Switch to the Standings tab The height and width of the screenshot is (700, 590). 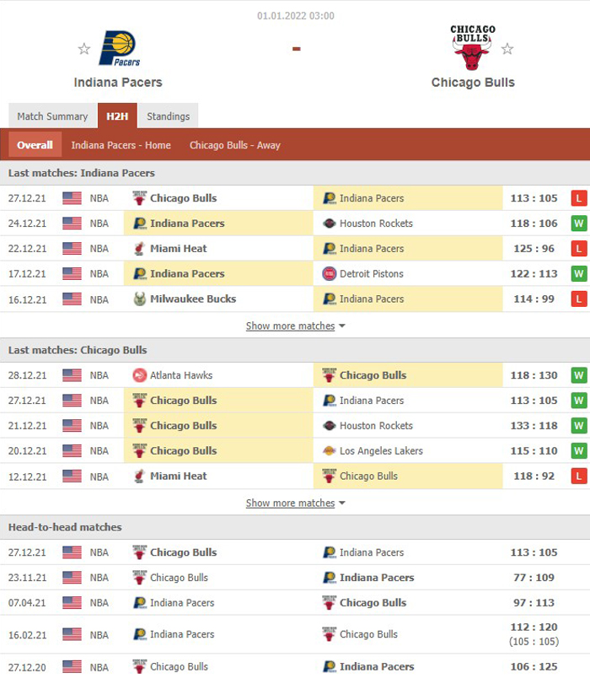[x=169, y=116]
